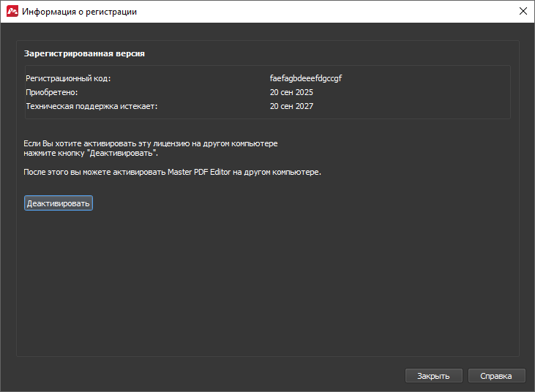Click the sentence beginning После этого вы можете
The image size is (535, 392).
click(172, 172)
